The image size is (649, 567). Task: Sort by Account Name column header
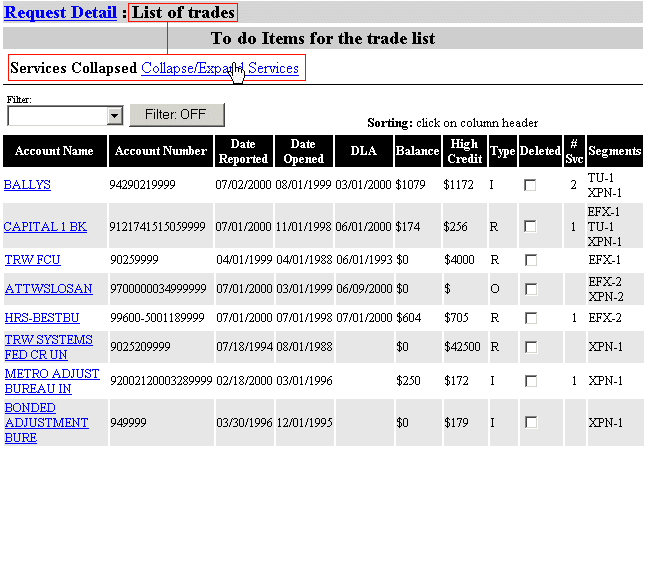[55, 151]
